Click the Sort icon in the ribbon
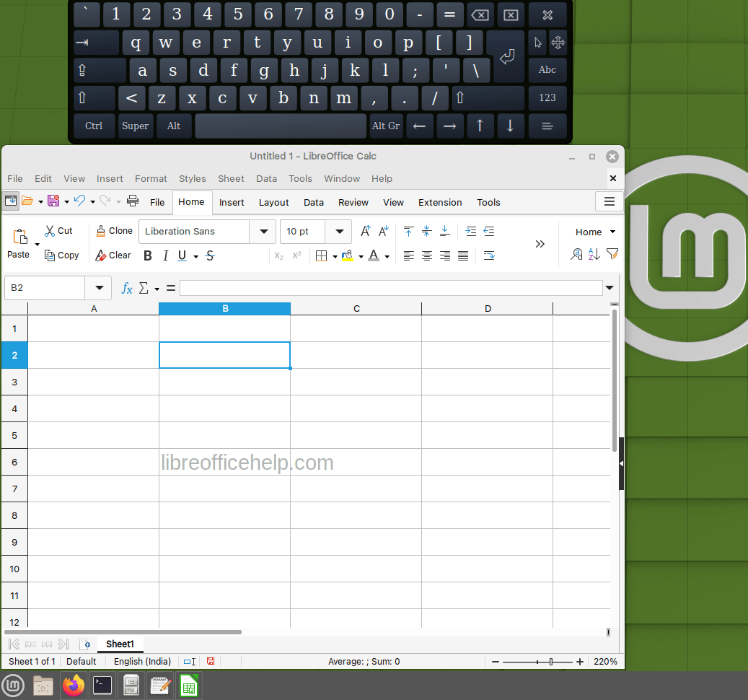748x700 pixels. point(594,254)
